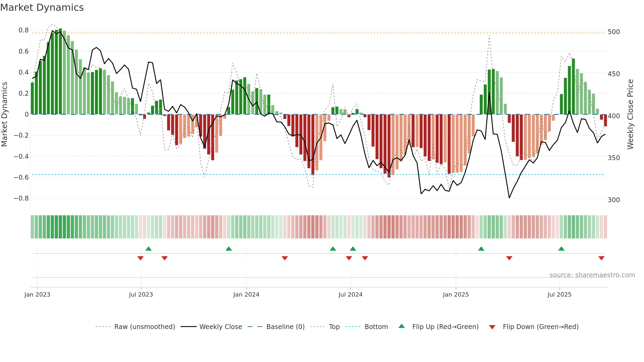The height and width of the screenshot is (362, 644).
Task: Click the '450' right axis tick label
Action: click(614, 74)
